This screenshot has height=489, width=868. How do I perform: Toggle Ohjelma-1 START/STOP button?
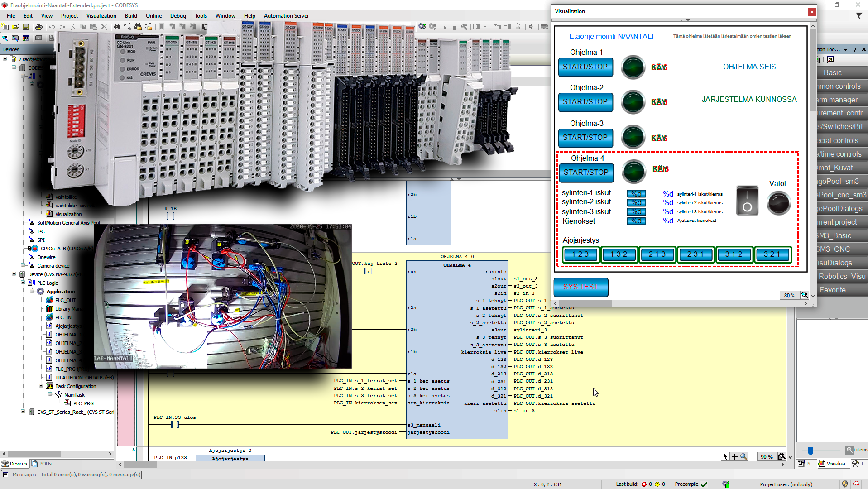tap(585, 67)
